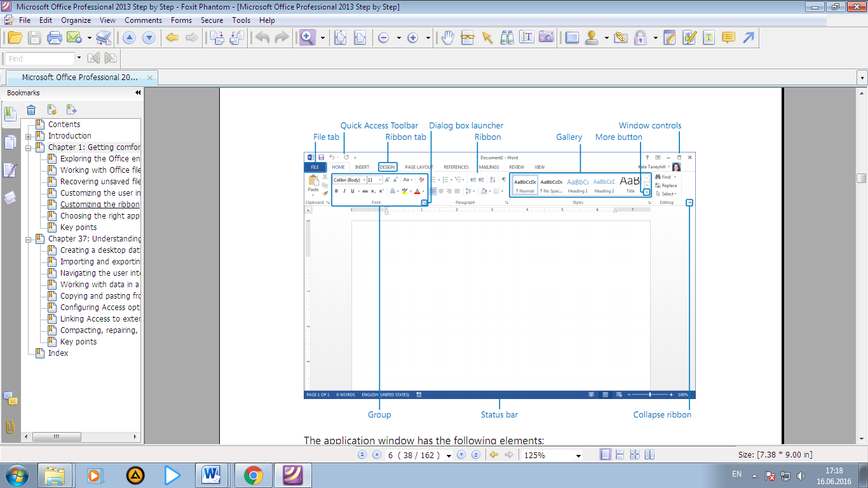Viewport: 868px width, 488px height.
Task: Select the Hand tool
Action: coord(448,37)
